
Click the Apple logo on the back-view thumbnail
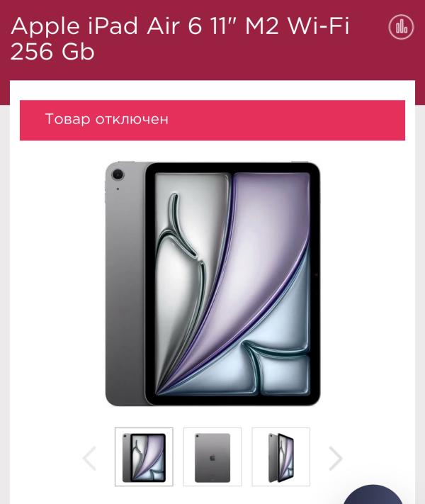pyautogui.click(x=212, y=458)
